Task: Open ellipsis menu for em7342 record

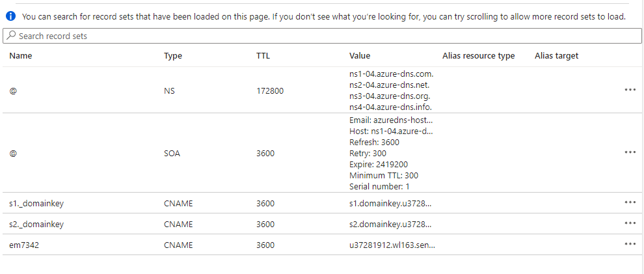Action: [629, 244]
